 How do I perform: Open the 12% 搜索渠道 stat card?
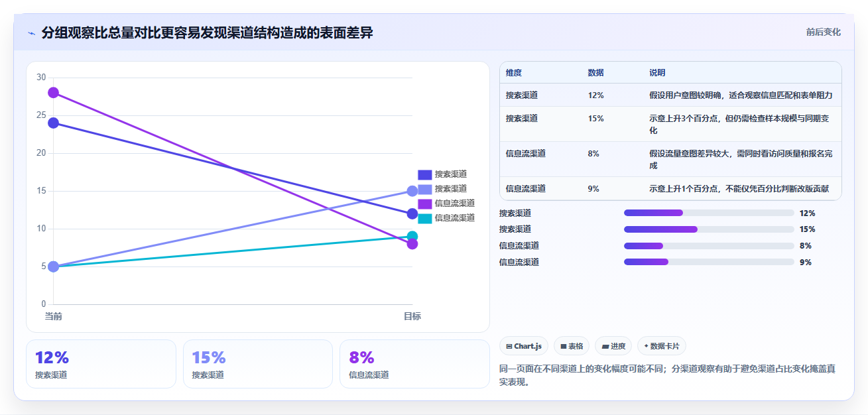101,364
